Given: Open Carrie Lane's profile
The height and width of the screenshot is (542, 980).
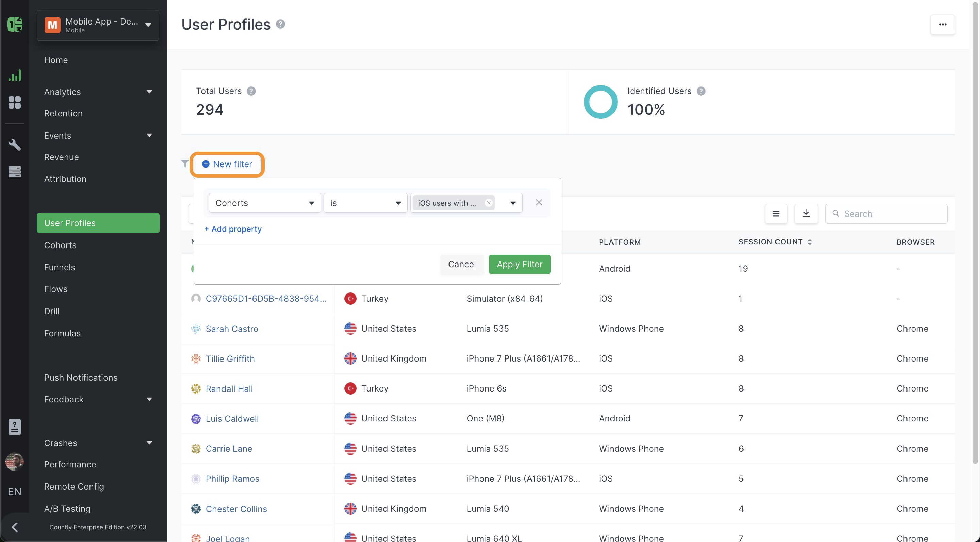Looking at the screenshot, I should point(229,449).
